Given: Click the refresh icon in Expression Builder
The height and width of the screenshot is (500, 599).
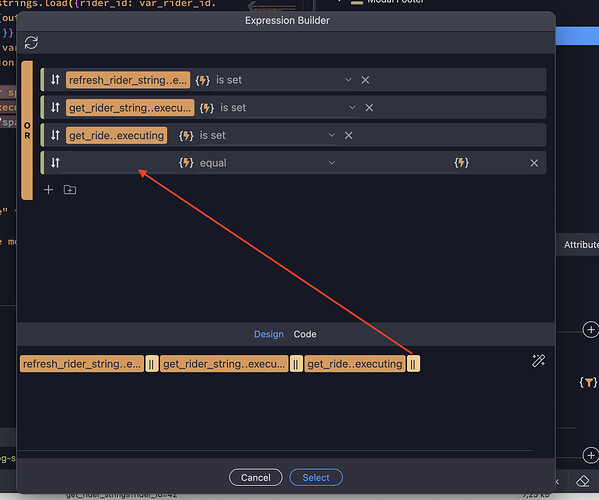Looking at the screenshot, I should pos(31,42).
